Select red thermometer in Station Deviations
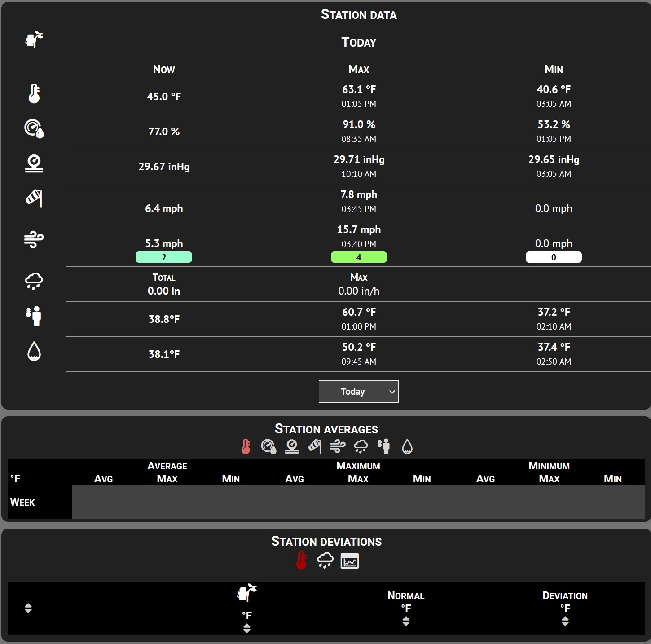Viewport: 651px width, 644px height. (x=301, y=561)
